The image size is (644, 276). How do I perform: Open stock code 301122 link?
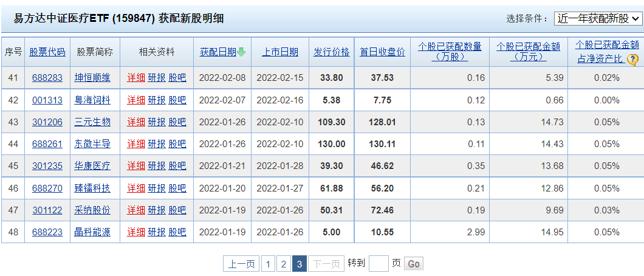(47, 210)
